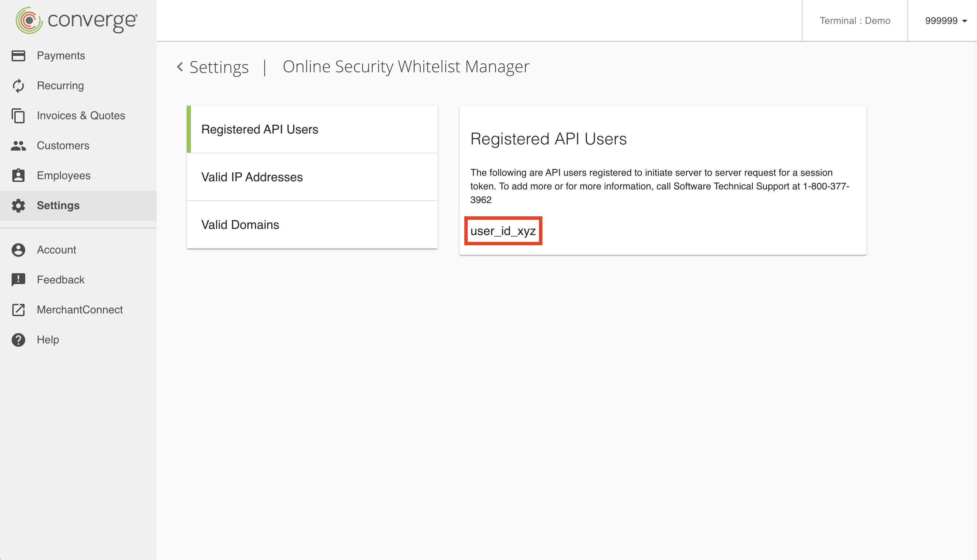Image resolution: width=977 pixels, height=560 pixels.
Task: Click the Account person icon
Action: tap(18, 250)
